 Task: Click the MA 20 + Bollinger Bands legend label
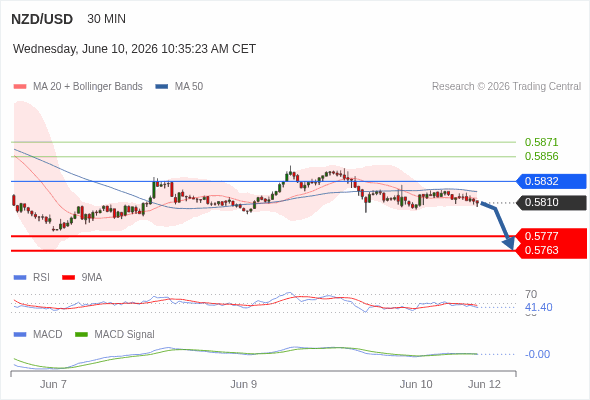(x=88, y=87)
